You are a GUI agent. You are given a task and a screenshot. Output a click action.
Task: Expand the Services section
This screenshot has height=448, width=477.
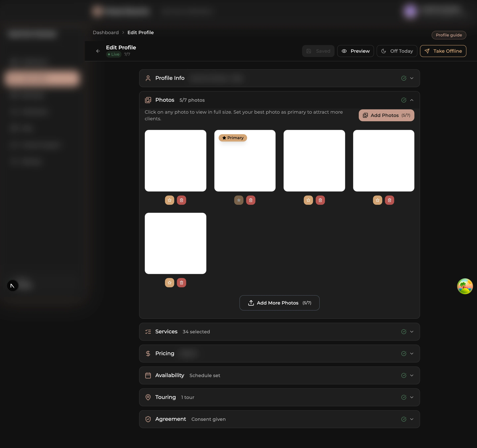[412, 332]
